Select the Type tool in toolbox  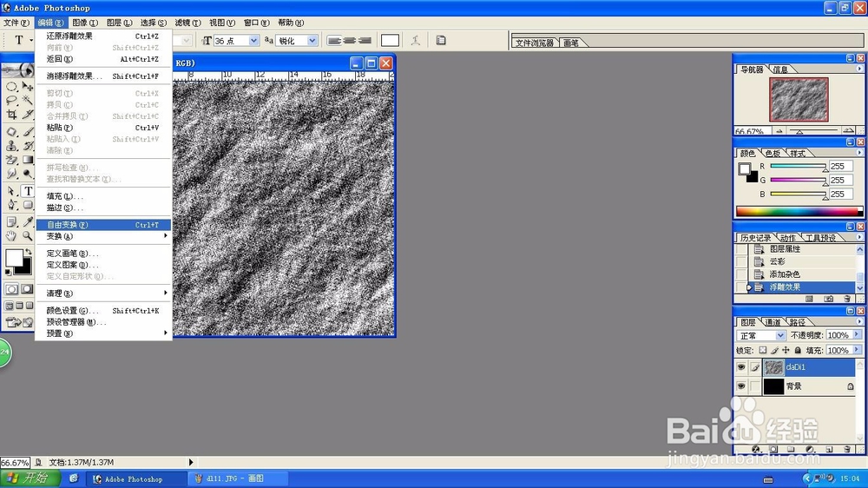tap(28, 191)
